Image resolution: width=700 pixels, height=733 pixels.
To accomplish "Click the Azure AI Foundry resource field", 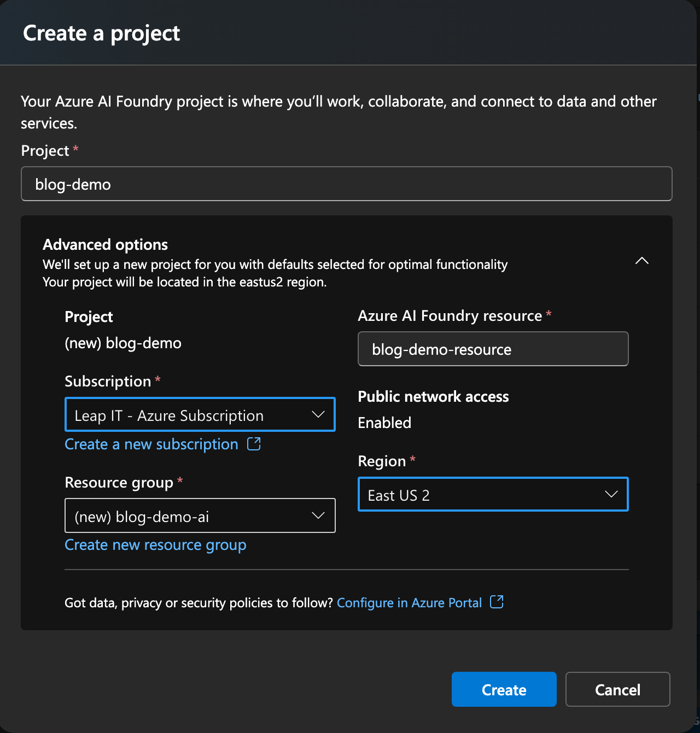I will [493, 349].
